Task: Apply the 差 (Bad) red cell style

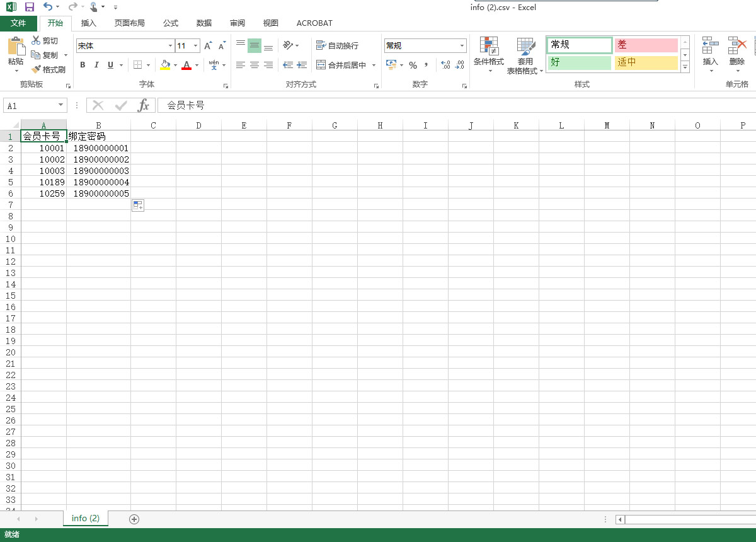Action: [x=646, y=45]
